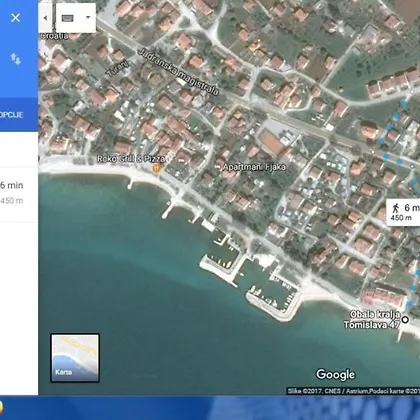Expand the input tools dropdown arrow

(x=88, y=17)
